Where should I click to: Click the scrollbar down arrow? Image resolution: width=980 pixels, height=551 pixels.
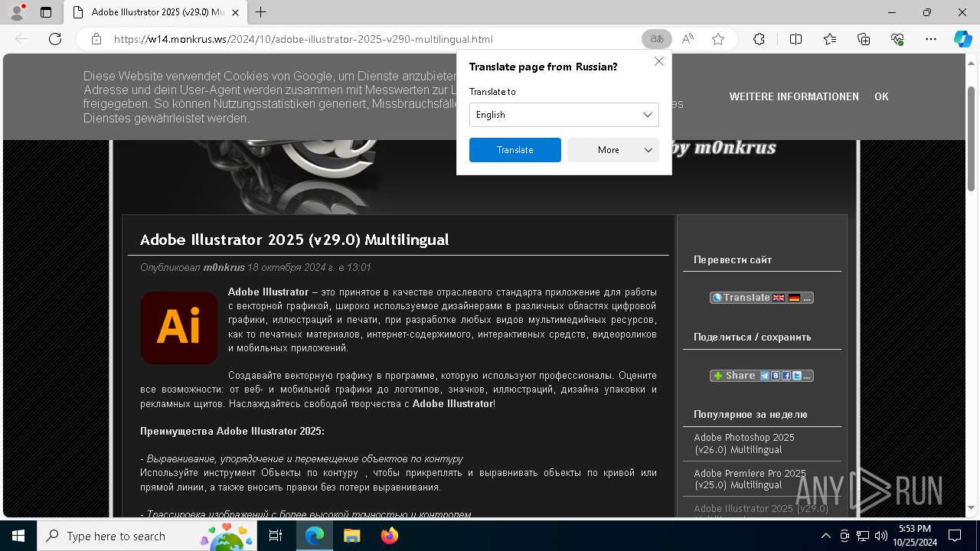click(x=972, y=507)
